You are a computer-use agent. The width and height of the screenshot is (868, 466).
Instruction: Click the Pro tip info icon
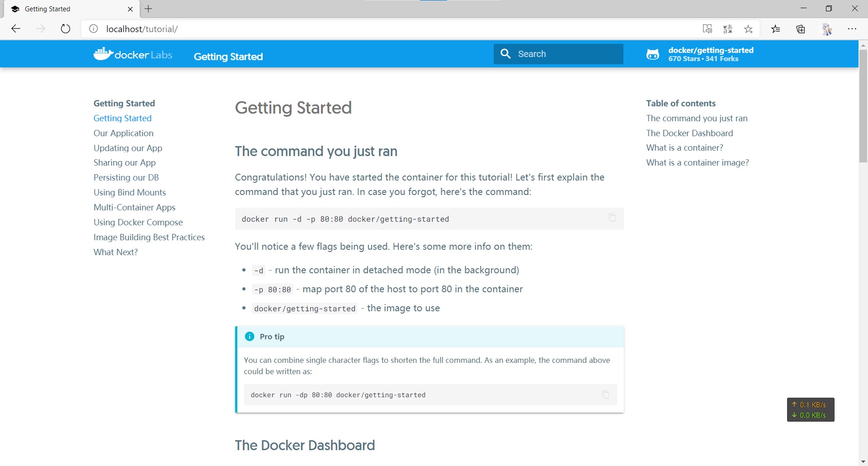pyautogui.click(x=250, y=337)
